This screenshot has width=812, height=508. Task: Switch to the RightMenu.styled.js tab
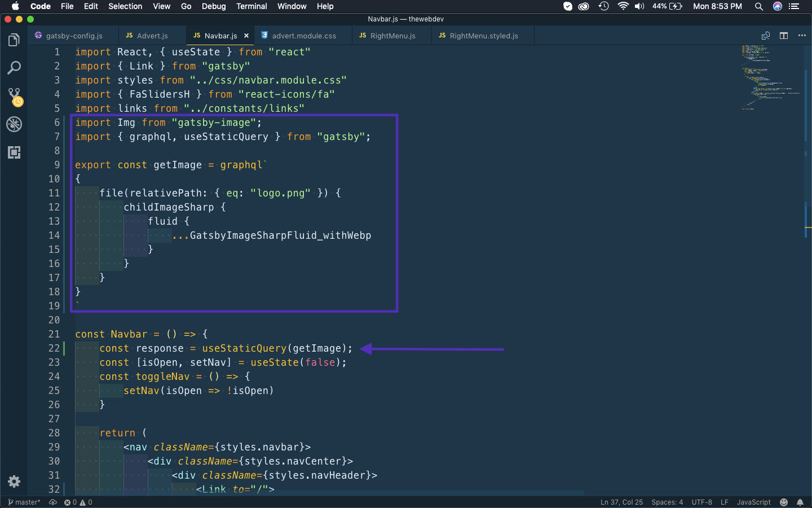[x=483, y=36]
